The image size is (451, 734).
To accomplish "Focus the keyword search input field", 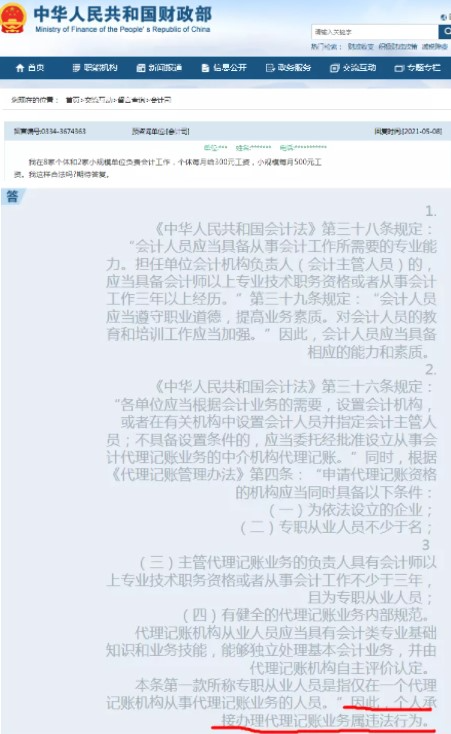I will click(x=375, y=32).
